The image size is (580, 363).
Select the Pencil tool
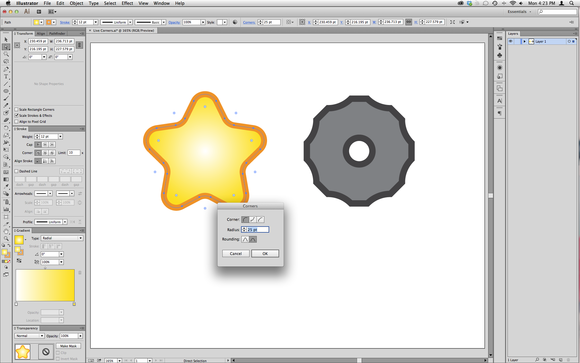click(6, 106)
